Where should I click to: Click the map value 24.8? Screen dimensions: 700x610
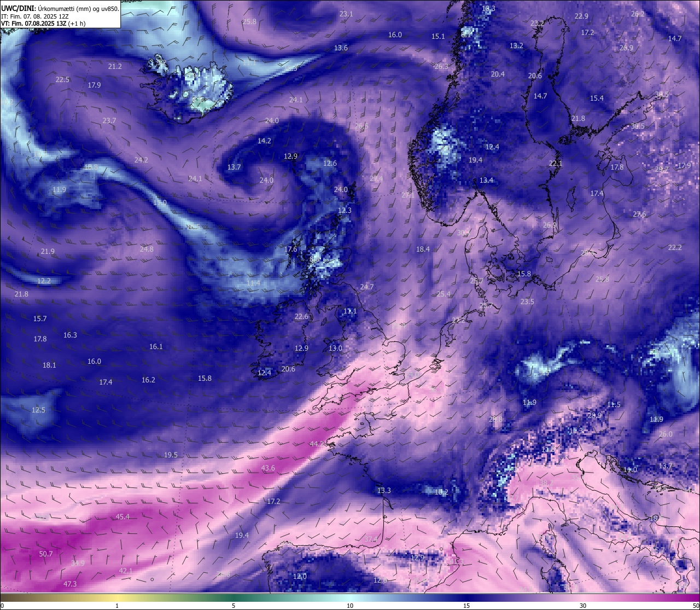[x=147, y=249]
